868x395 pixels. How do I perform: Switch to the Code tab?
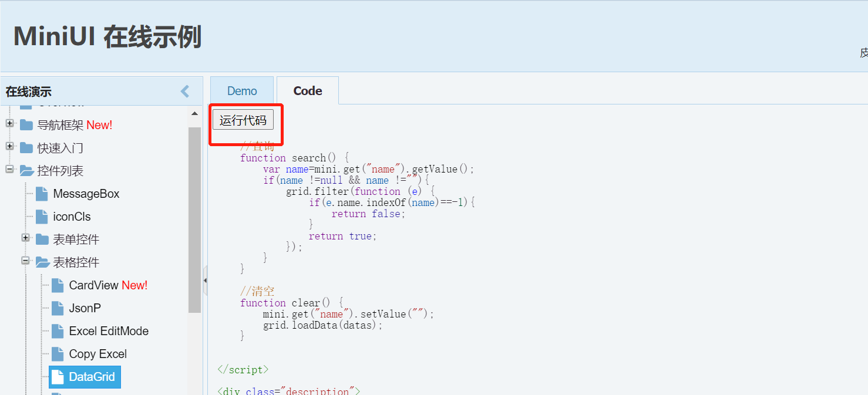[x=307, y=90]
